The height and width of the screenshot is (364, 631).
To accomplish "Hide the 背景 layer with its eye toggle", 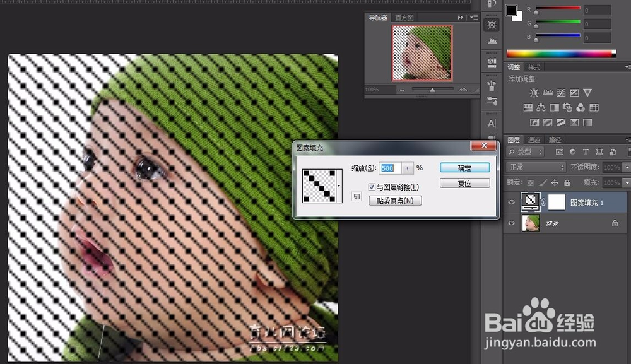I will [512, 223].
